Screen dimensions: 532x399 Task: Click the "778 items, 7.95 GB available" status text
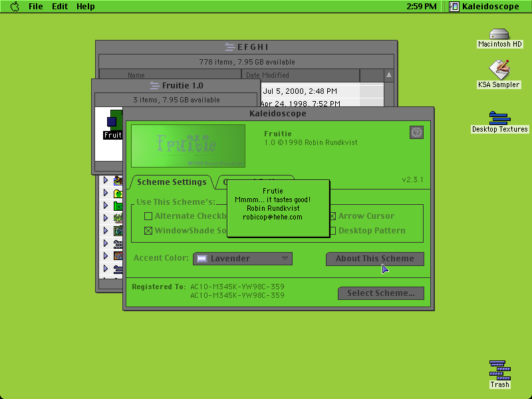point(247,62)
